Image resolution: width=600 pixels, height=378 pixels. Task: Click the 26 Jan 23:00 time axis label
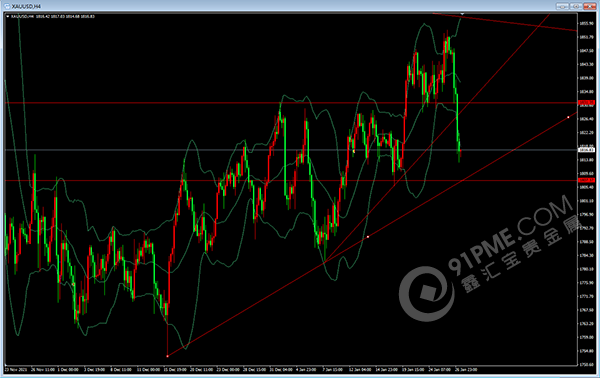coord(466,370)
